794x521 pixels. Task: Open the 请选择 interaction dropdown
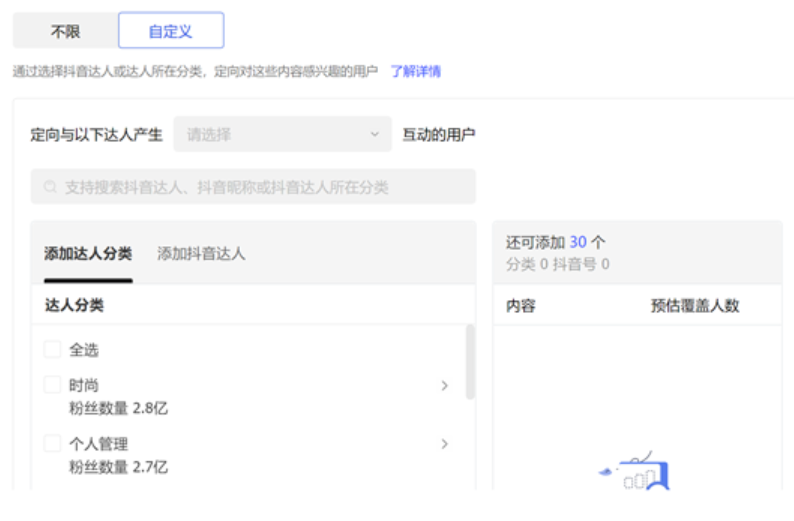283,134
